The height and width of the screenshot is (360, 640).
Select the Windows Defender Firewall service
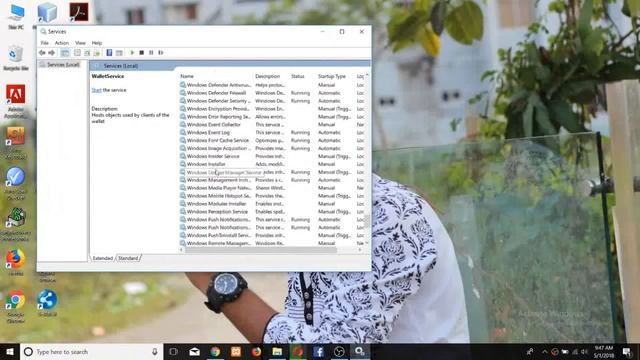[x=271, y=93]
